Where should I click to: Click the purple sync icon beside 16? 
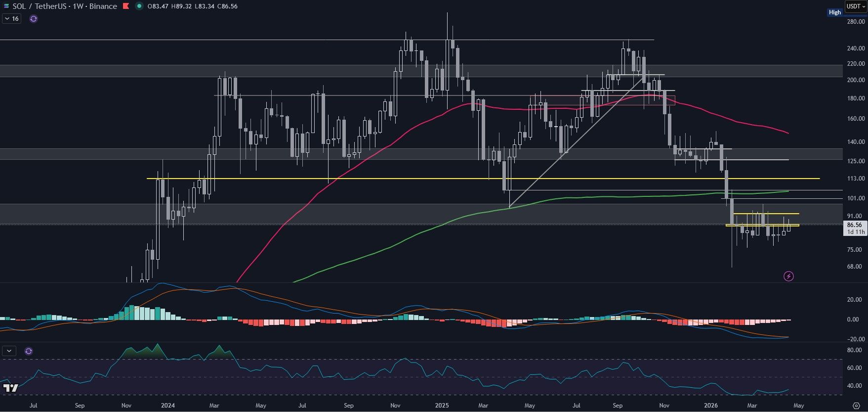(34, 19)
